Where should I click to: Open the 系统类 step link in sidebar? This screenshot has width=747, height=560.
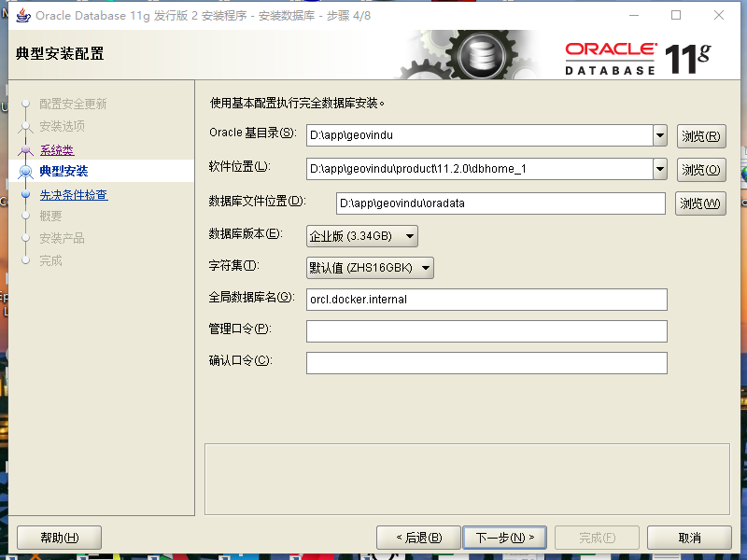(x=57, y=150)
